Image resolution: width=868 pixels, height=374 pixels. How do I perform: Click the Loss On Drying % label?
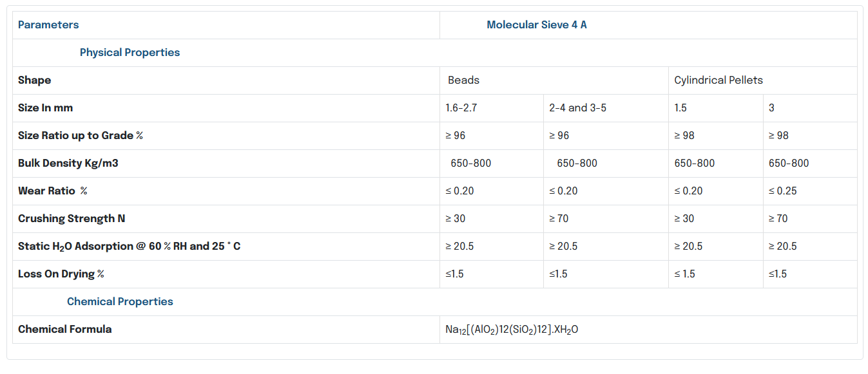point(61,274)
